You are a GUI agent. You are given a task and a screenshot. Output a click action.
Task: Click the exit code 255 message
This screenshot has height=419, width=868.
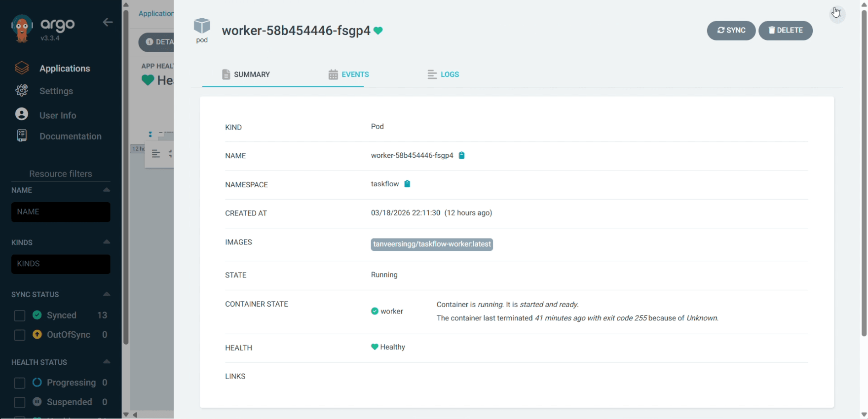pyautogui.click(x=577, y=318)
